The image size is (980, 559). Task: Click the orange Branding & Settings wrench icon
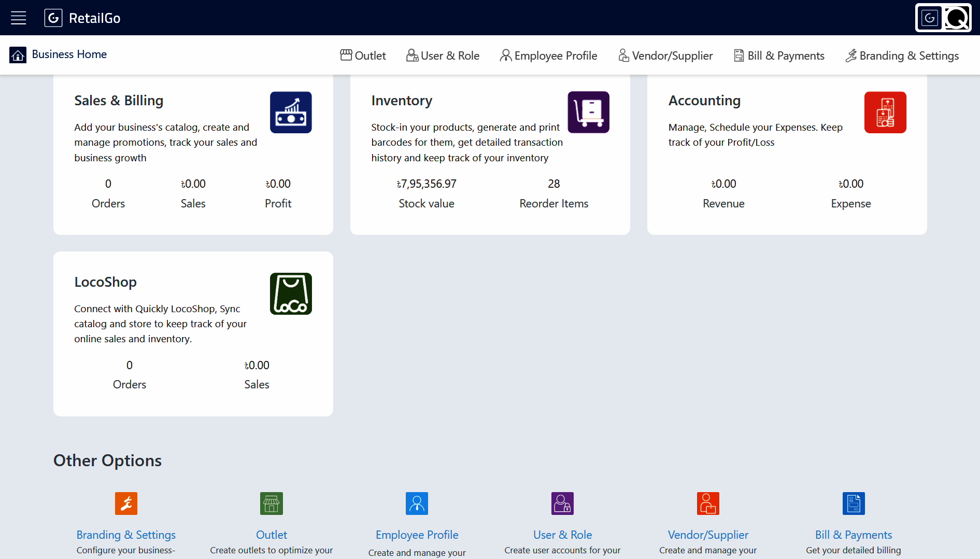[x=126, y=504]
